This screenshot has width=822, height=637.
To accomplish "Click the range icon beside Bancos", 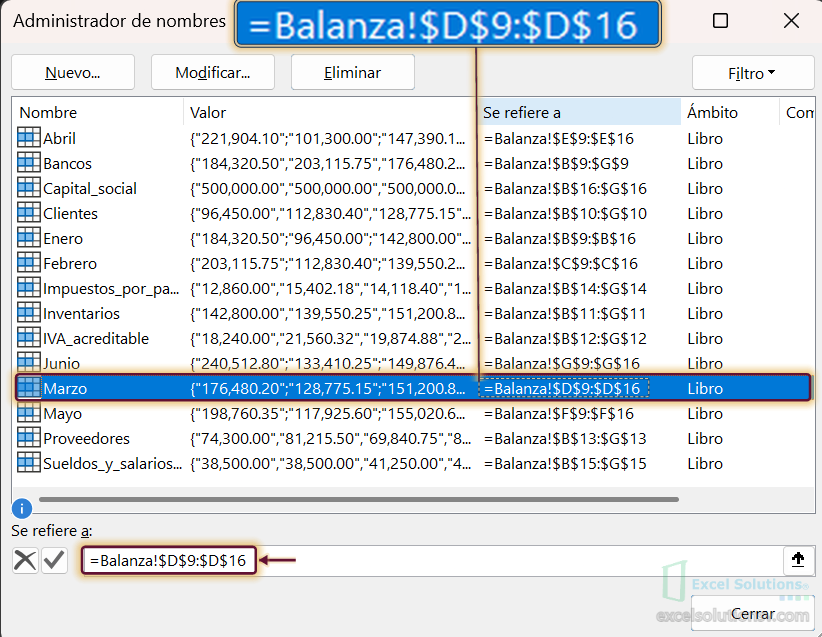I will point(28,163).
